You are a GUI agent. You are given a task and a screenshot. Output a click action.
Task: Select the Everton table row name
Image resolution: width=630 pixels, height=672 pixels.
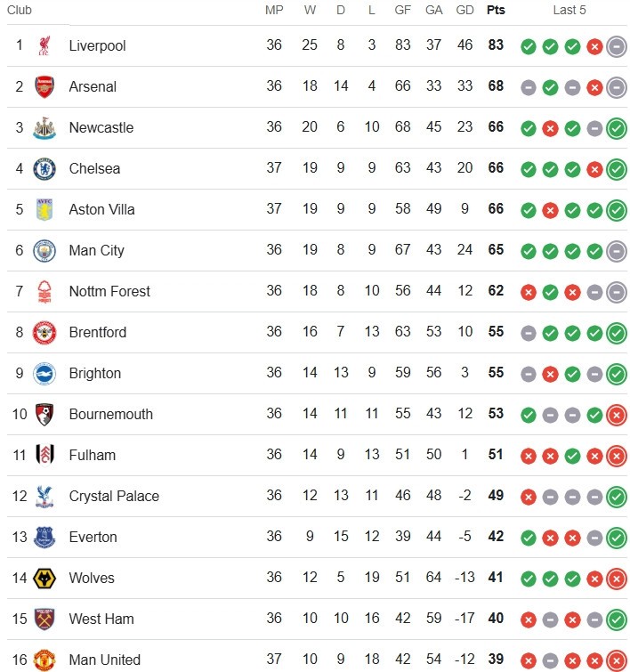click(93, 537)
